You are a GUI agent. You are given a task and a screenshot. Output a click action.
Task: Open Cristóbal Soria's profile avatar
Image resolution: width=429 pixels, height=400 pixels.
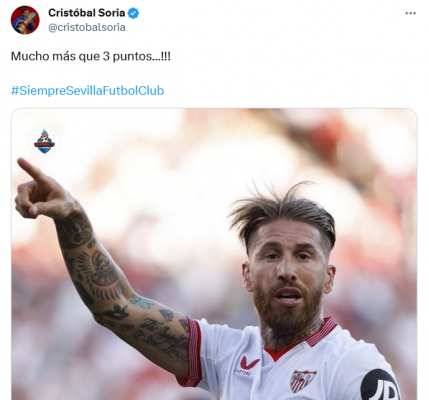pos(25,20)
